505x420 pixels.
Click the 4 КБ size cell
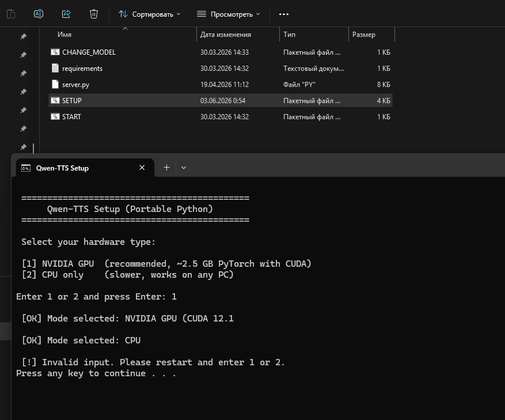tap(384, 101)
